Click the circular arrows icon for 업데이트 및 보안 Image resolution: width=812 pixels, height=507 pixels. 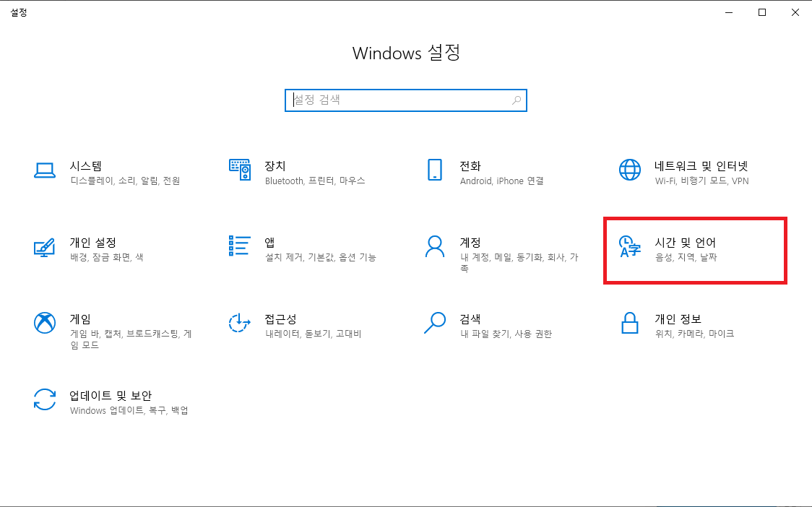click(x=45, y=400)
